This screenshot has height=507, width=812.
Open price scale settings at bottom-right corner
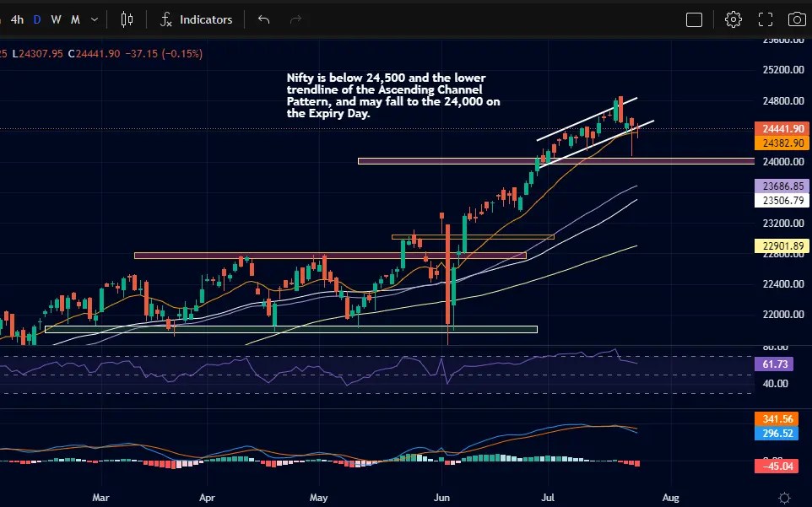click(x=784, y=498)
